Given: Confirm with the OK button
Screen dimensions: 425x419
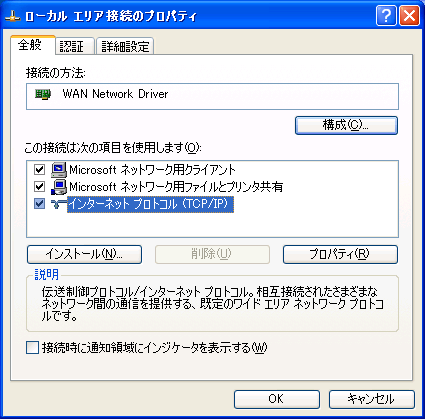Looking at the screenshot, I should coord(277,399).
